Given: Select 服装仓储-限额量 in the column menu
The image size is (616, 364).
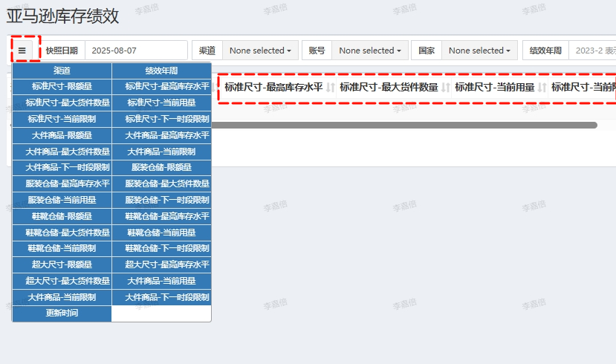Looking at the screenshot, I should [161, 168].
